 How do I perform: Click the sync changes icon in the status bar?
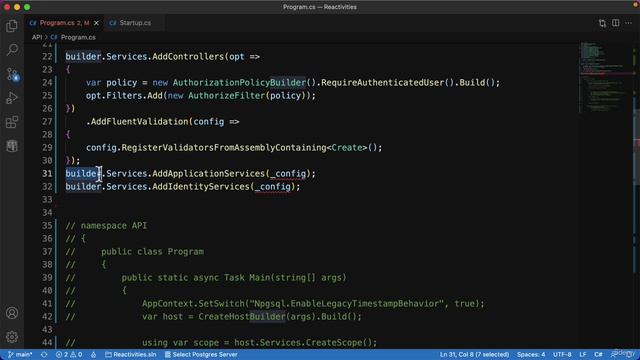44,355
